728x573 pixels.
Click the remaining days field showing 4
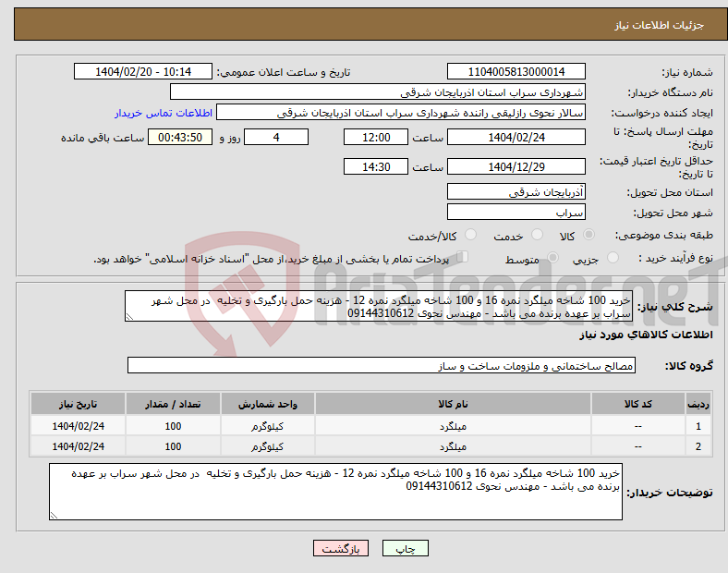[x=276, y=137]
